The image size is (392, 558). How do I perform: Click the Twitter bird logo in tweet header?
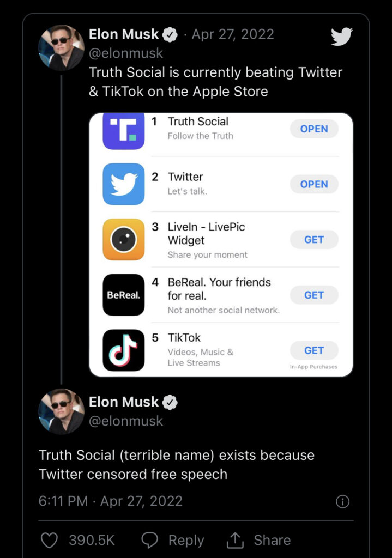coord(342,37)
